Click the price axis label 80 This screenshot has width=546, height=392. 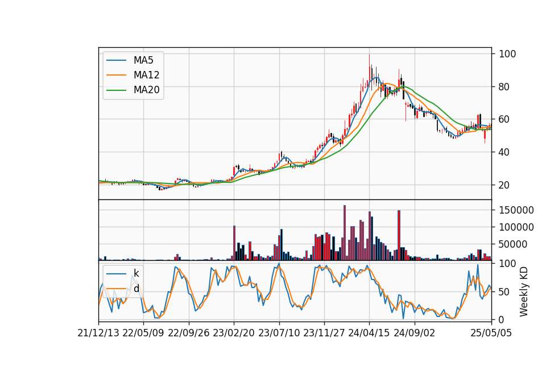[x=504, y=86]
